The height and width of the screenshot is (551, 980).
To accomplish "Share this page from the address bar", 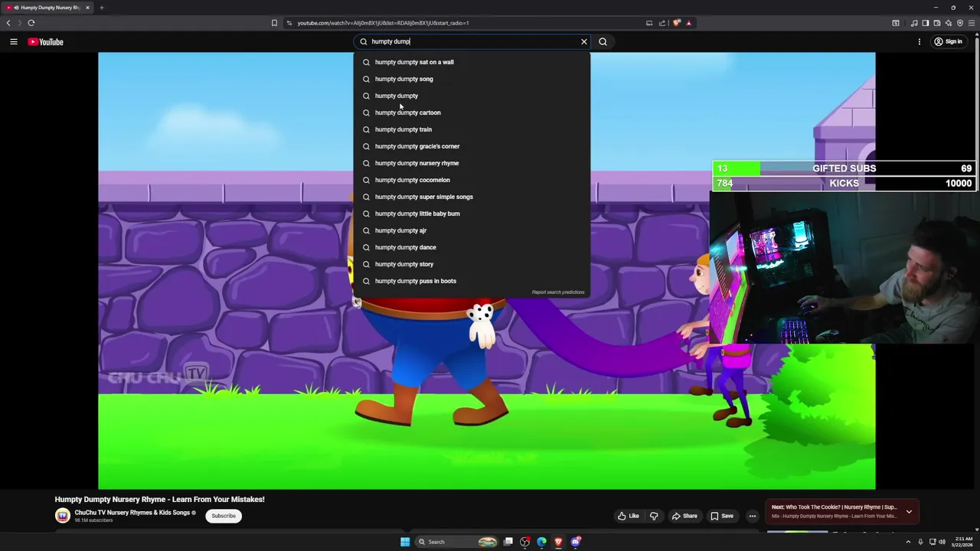I will click(662, 23).
